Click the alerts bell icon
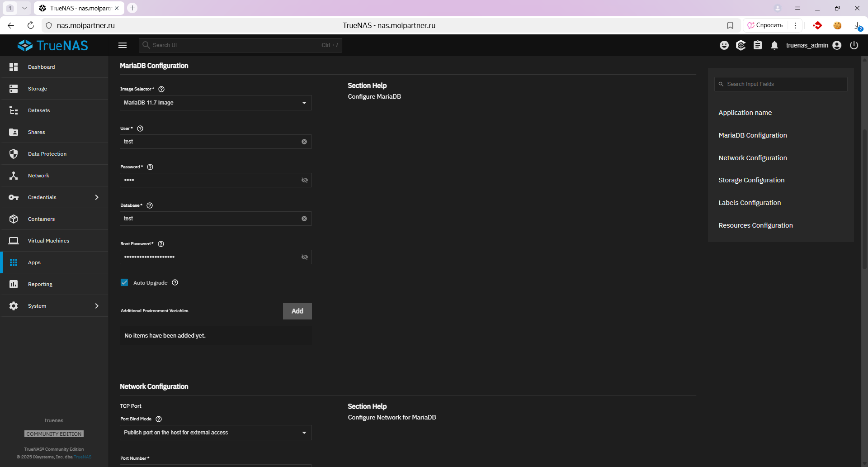 point(774,45)
